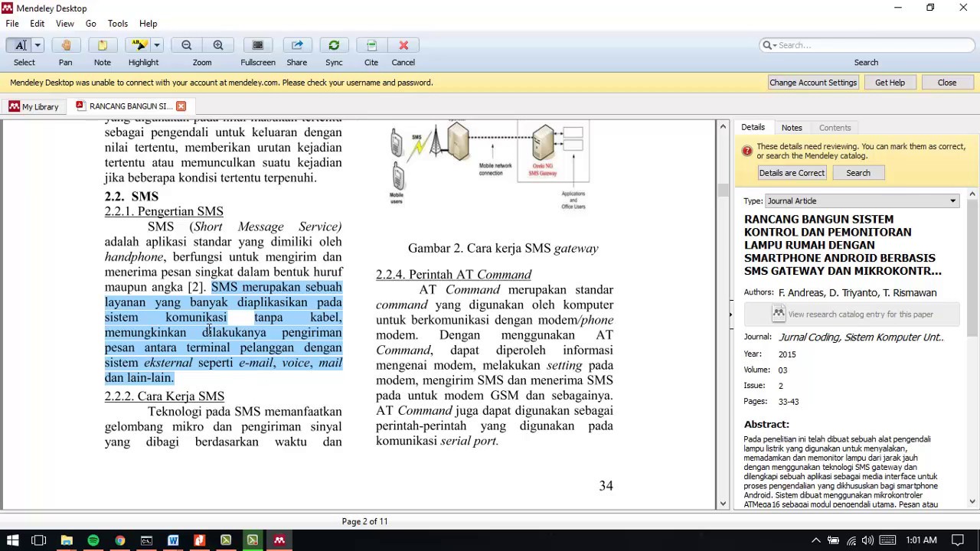980x551 pixels.
Task: Edit the Authors field F. Andreas
Action: coord(857,293)
